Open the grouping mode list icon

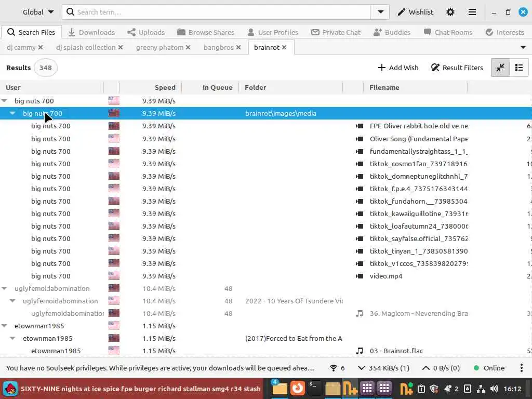click(519, 68)
